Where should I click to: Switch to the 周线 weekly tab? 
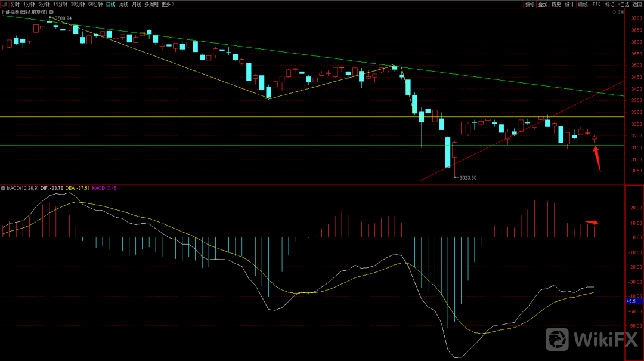point(123,4)
